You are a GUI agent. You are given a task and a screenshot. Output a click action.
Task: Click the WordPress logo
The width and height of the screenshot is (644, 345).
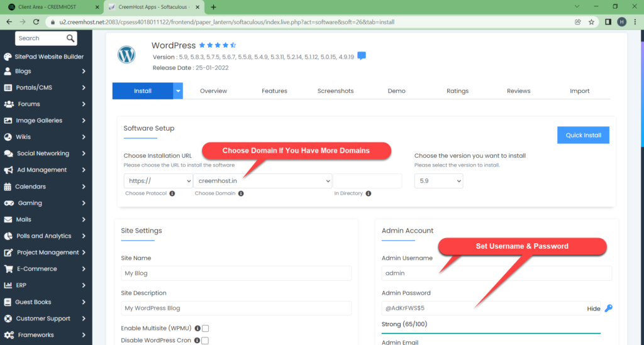tap(126, 55)
